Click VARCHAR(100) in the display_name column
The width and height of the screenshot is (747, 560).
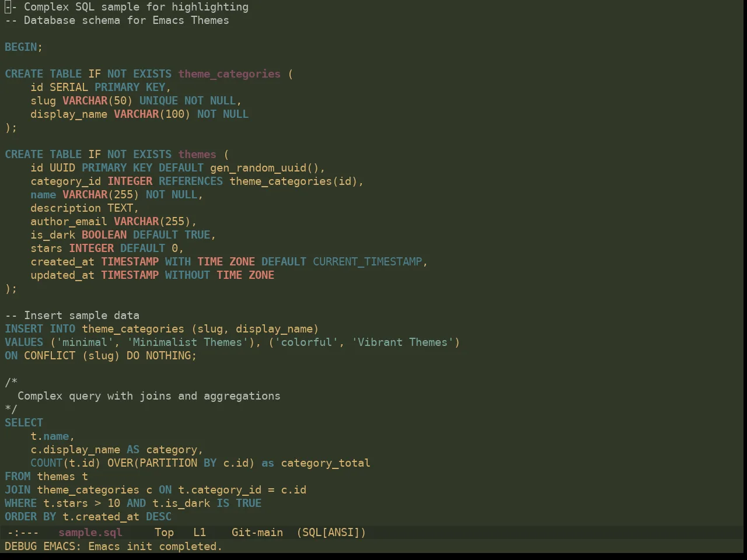(152, 114)
